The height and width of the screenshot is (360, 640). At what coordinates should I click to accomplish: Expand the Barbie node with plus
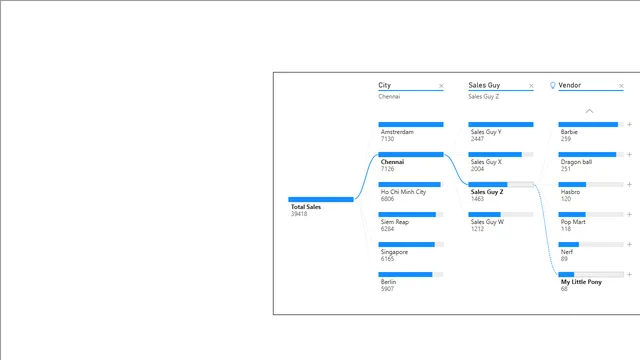(x=629, y=124)
